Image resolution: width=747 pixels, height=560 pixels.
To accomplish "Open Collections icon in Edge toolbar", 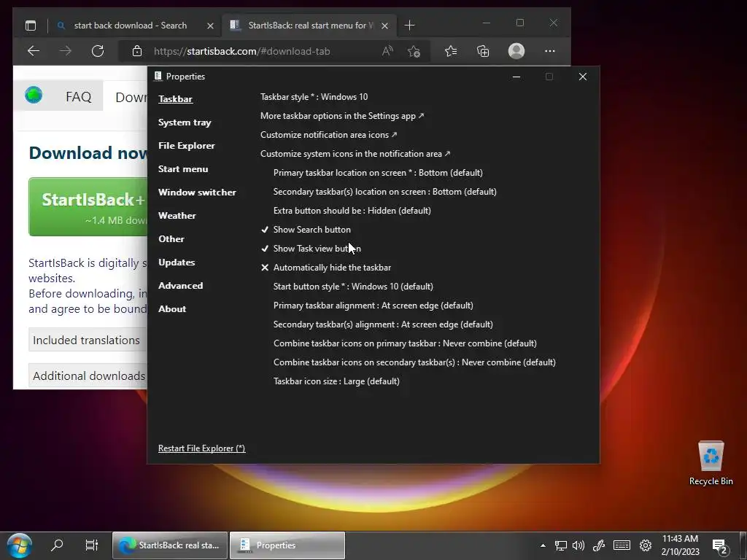I will tap(483, 51).
